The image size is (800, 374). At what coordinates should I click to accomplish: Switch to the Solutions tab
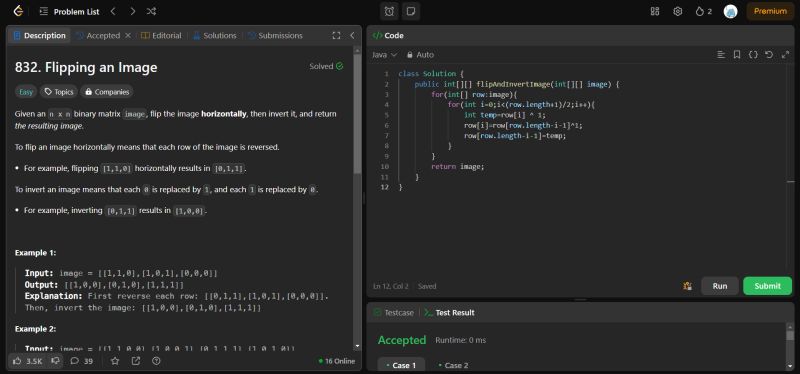click(x=214, y=36)
